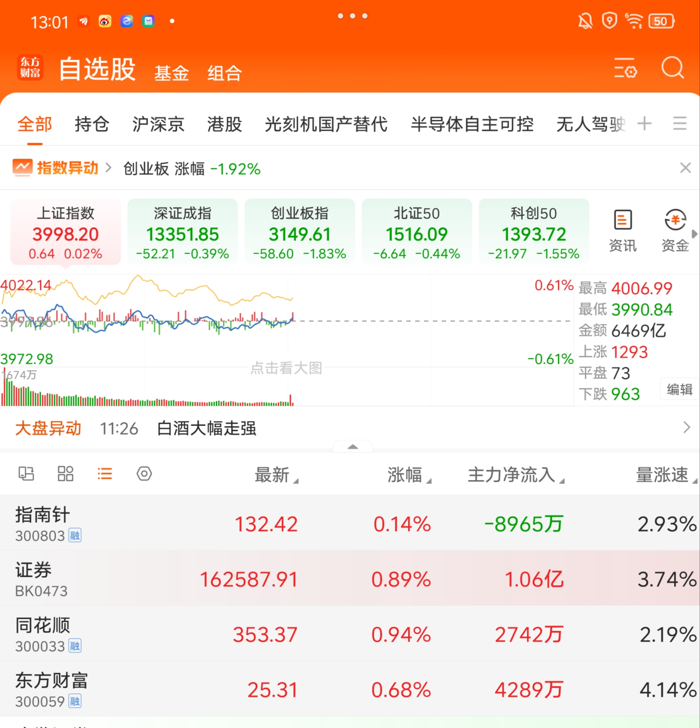Open the 同花顺 300033 stock row
The height and width of the screenshot is (728, 700).
(350, 634)
